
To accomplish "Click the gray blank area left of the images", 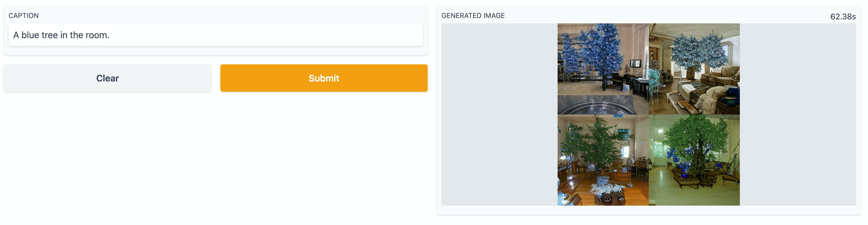I will click(499, 114).
